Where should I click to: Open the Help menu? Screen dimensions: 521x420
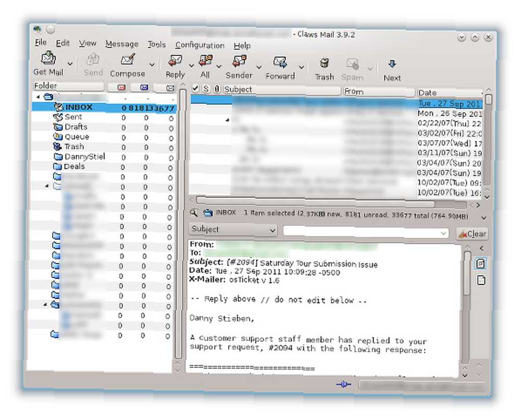point(242,46)
